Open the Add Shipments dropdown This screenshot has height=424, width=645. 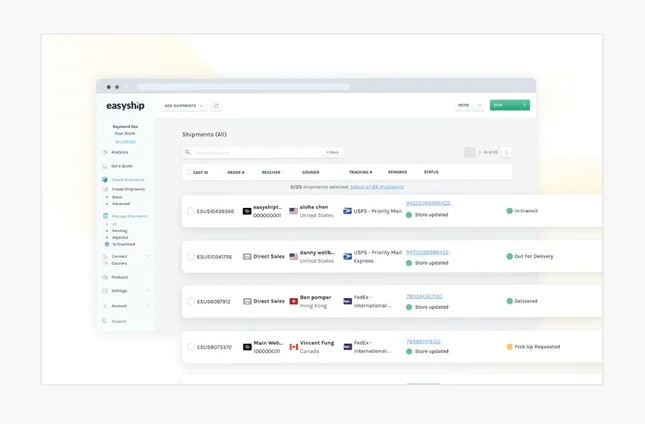pos(184,106)
